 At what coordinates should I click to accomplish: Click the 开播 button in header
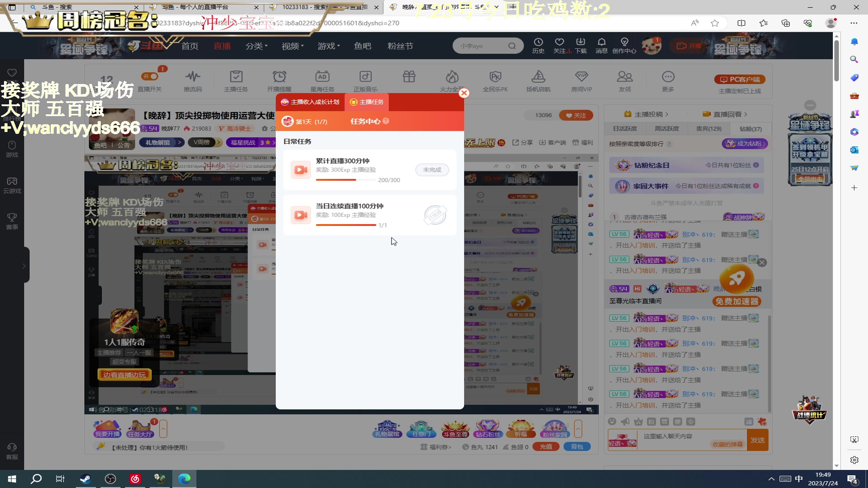(x=689, y=46)
